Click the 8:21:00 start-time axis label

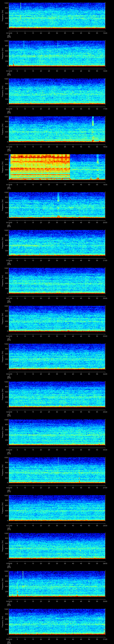9,298
